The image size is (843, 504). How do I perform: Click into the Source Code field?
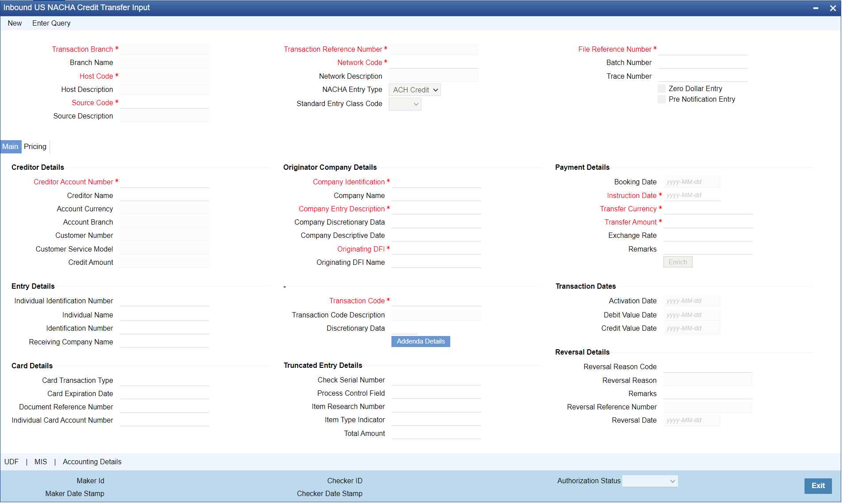165,103
